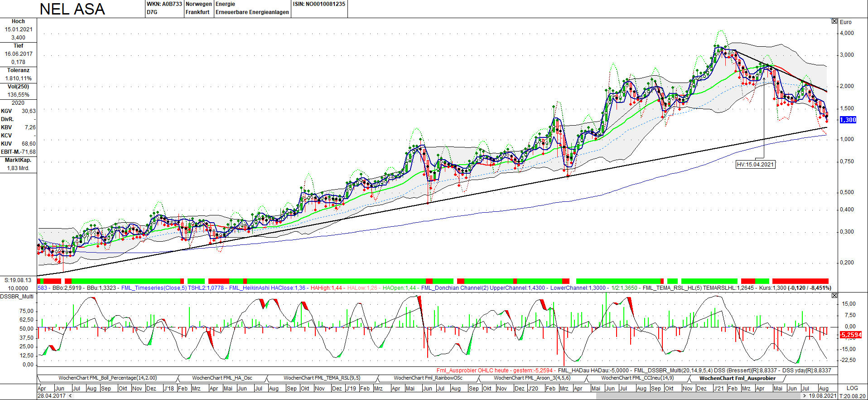Click the NEL ASA stock title
Viewport: 868px width, 400px height.
point(72,9)
